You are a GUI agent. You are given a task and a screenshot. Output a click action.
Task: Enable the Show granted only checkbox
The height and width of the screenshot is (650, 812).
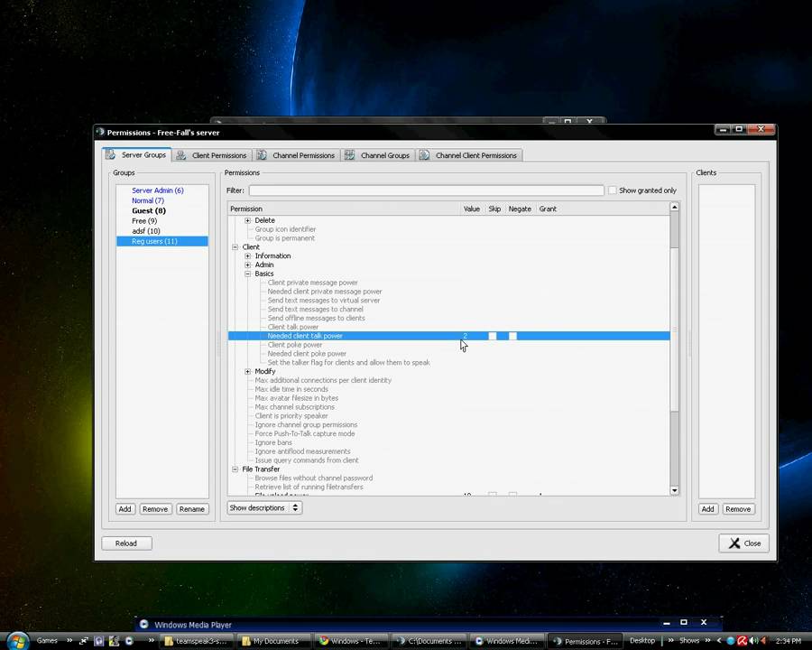click(612, 190)
